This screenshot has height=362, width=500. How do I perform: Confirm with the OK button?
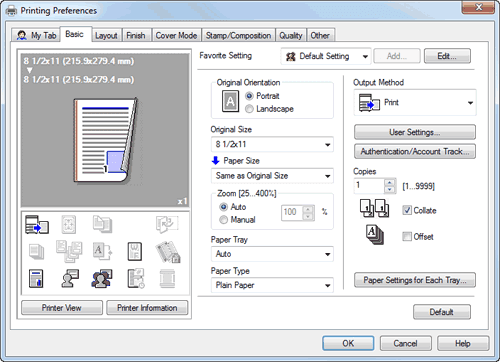pos(348,343)
